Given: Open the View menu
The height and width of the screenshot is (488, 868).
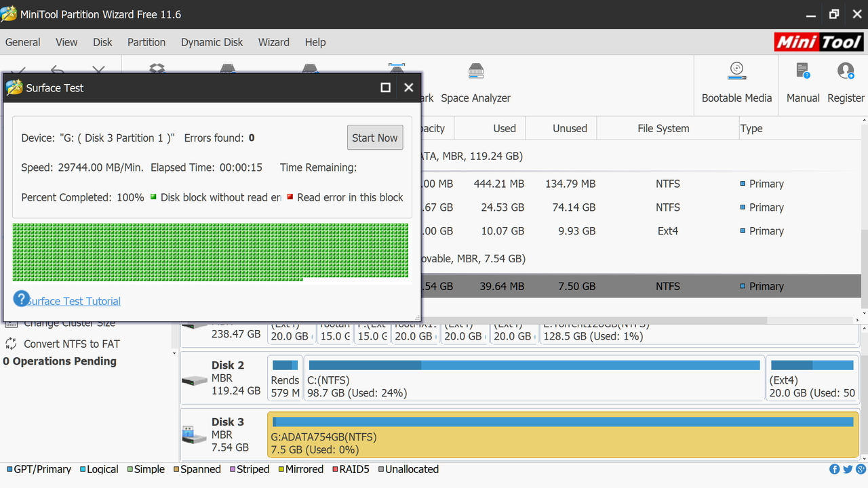Looking at the screenshot, I should coord(66,42).
